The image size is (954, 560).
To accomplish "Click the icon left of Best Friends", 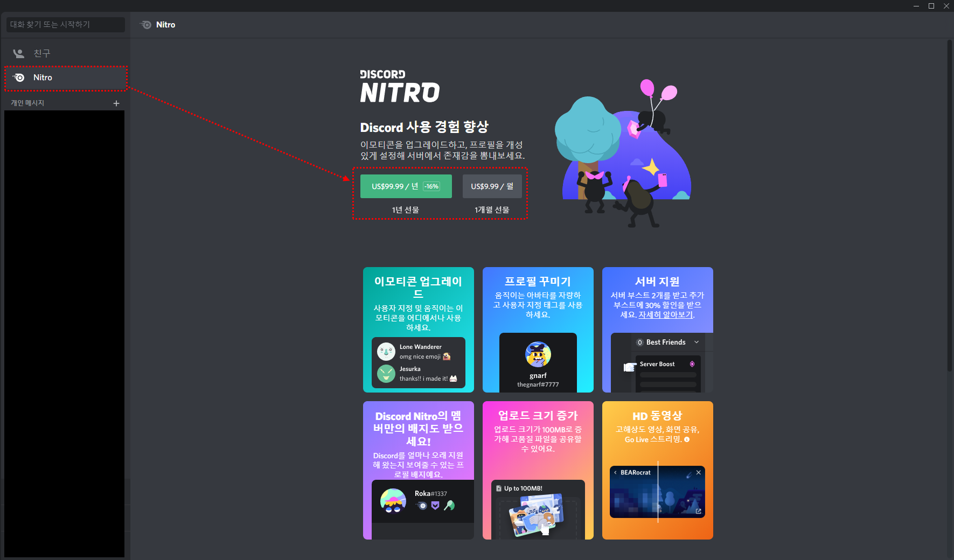I will tap(639, 342).
